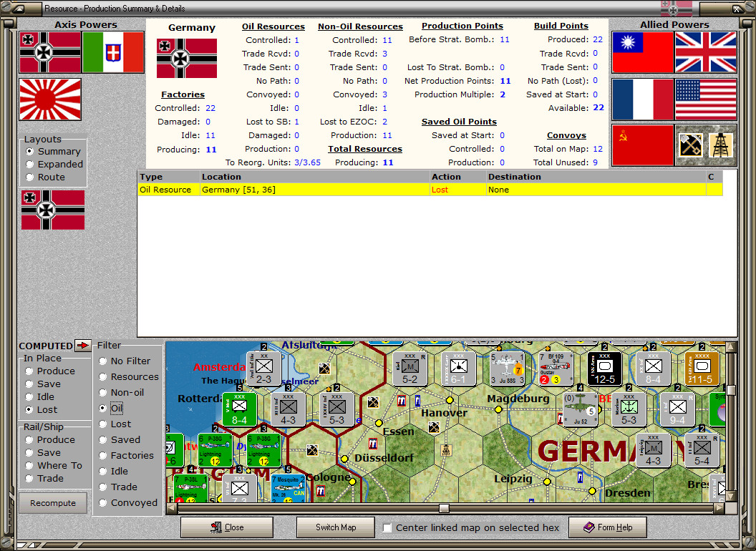This screenshot has width=756, height=551.
Task: Click the Switch Map button
Action: pyautogui.click(x=335, y=527)
